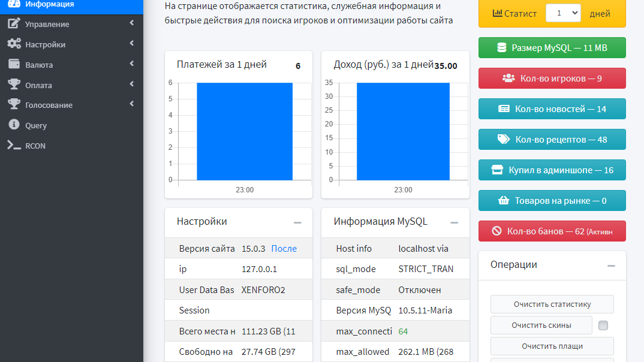Image resolution: width=644 pixels, height=362 pixels.
Task: Expand the Управление submenu arrow
Action: (131, 24)
